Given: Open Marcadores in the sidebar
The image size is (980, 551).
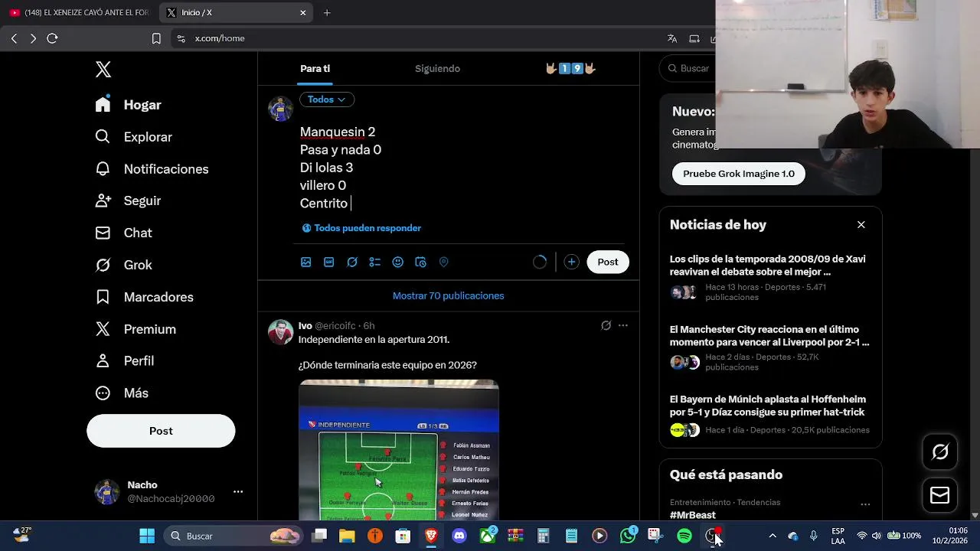Looking at the screenshot, I should [144, 297].
